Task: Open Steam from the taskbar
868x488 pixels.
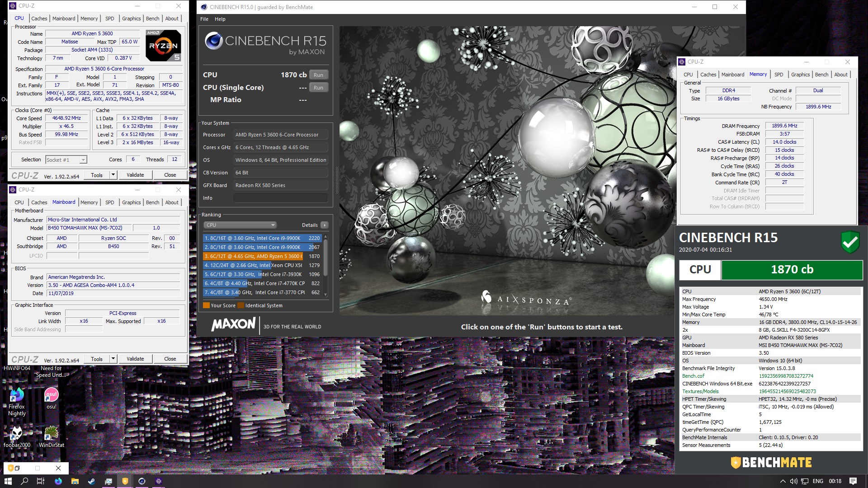Action: (x=91, y=481)
